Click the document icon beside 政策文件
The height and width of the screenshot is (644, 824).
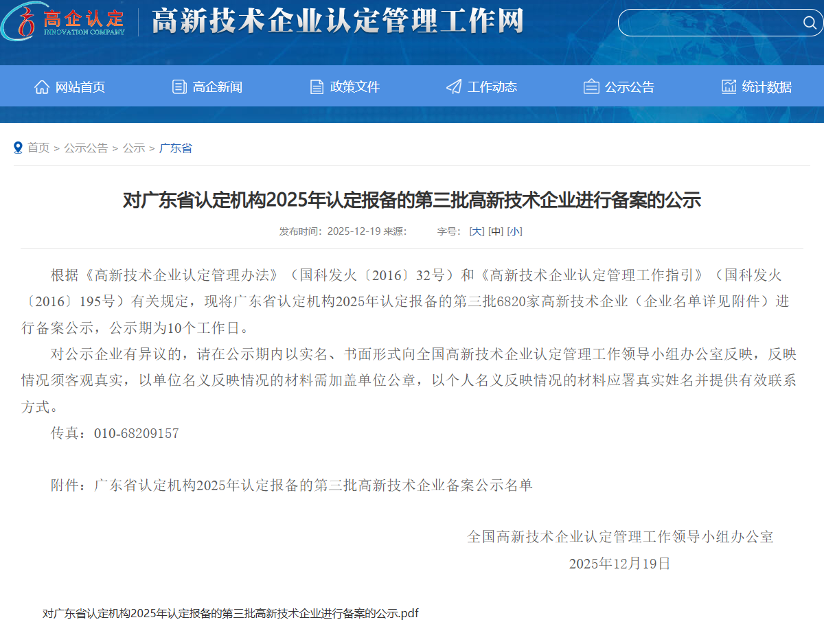tap(317, 87)
